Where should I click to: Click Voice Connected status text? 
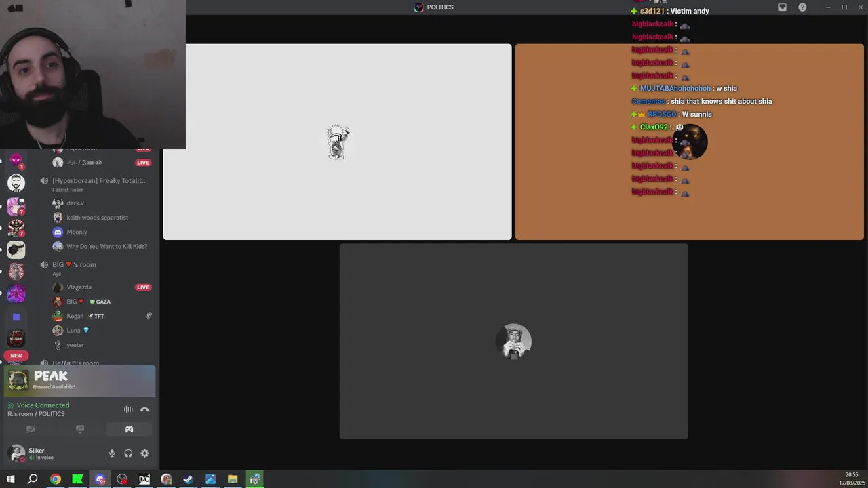coord(43,405)
